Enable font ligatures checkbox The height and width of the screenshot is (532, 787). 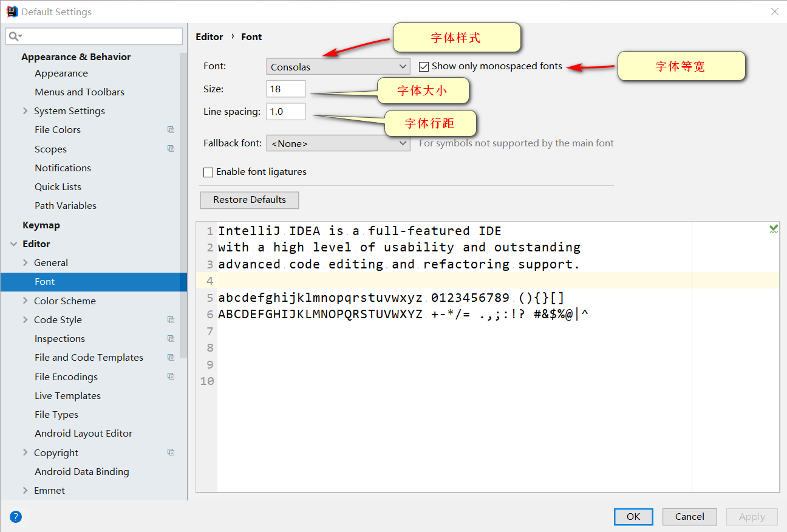point(208,172)
